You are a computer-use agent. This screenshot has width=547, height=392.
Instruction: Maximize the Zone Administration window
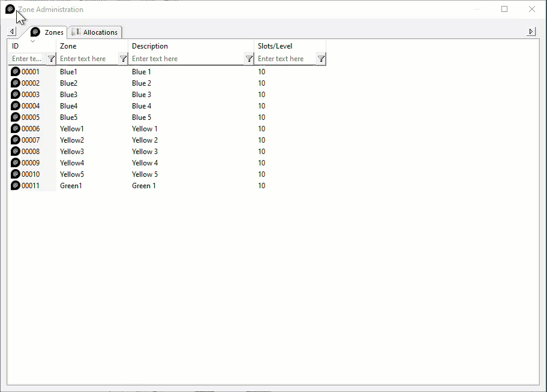click(504, 9)
